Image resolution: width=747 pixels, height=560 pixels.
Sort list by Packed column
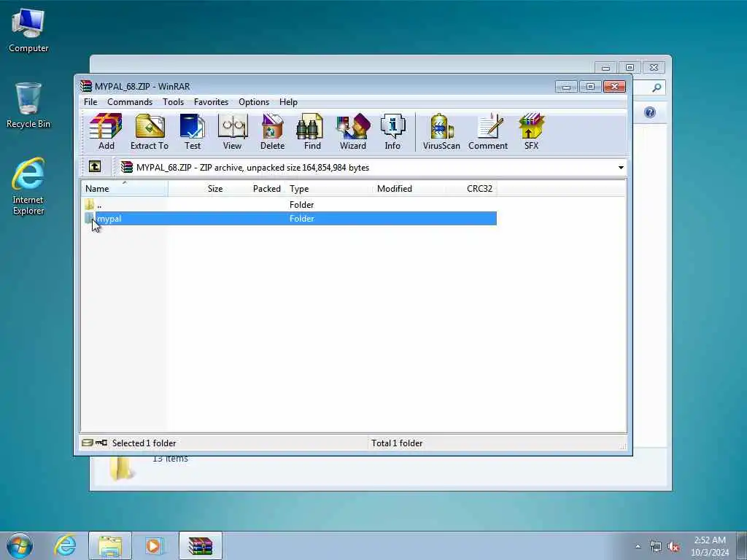(255, 189)
